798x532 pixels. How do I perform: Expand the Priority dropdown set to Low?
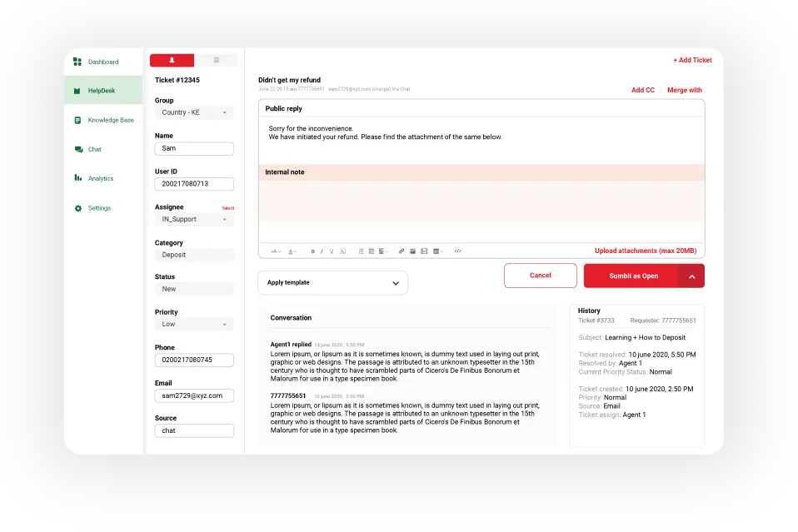pos(194,324)
